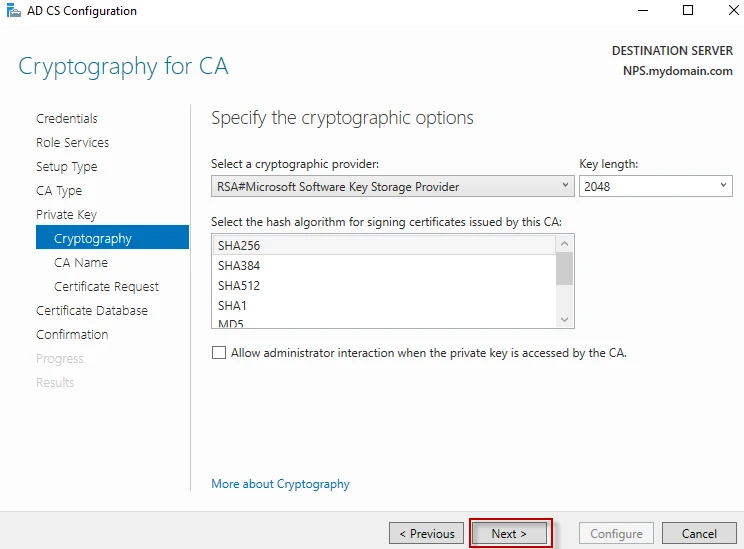Open the CA Name page
Image resolution: width=744 pixels, height=549 pixels.
pyautogui.click(x=81, y=263)
